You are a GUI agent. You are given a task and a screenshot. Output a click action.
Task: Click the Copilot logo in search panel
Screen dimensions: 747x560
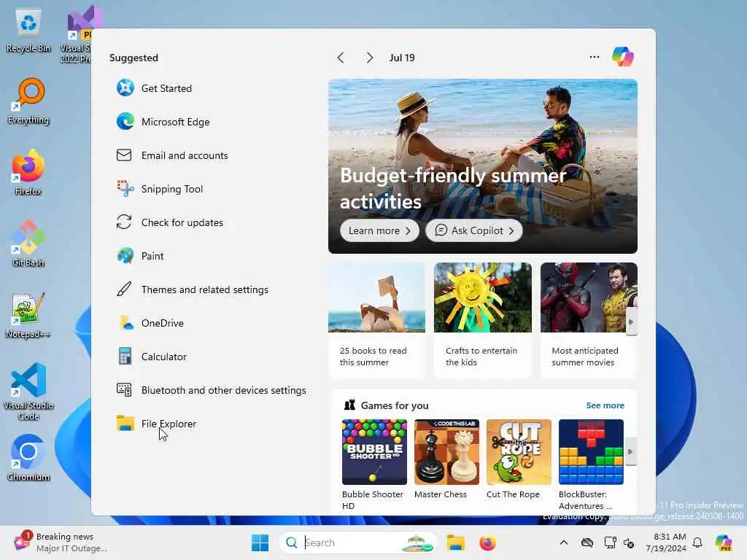pyautogui.click(x=623, y=57)
